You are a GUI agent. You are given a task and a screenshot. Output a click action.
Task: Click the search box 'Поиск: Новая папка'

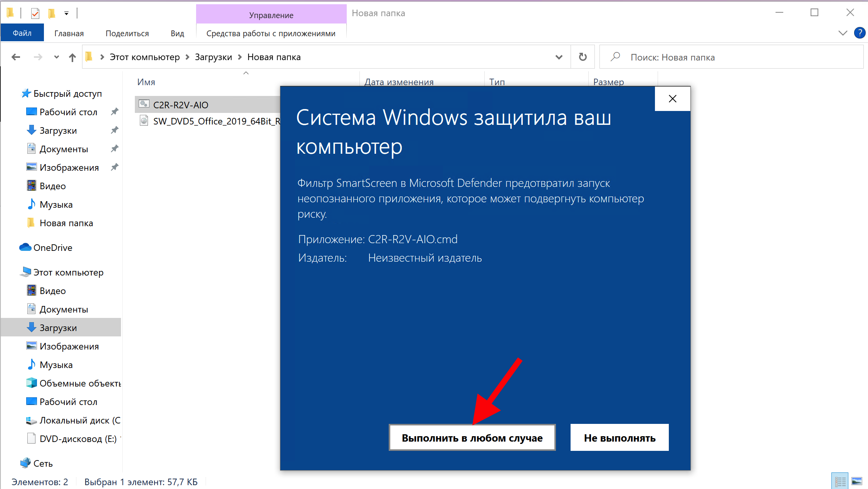tap(732, 57)
